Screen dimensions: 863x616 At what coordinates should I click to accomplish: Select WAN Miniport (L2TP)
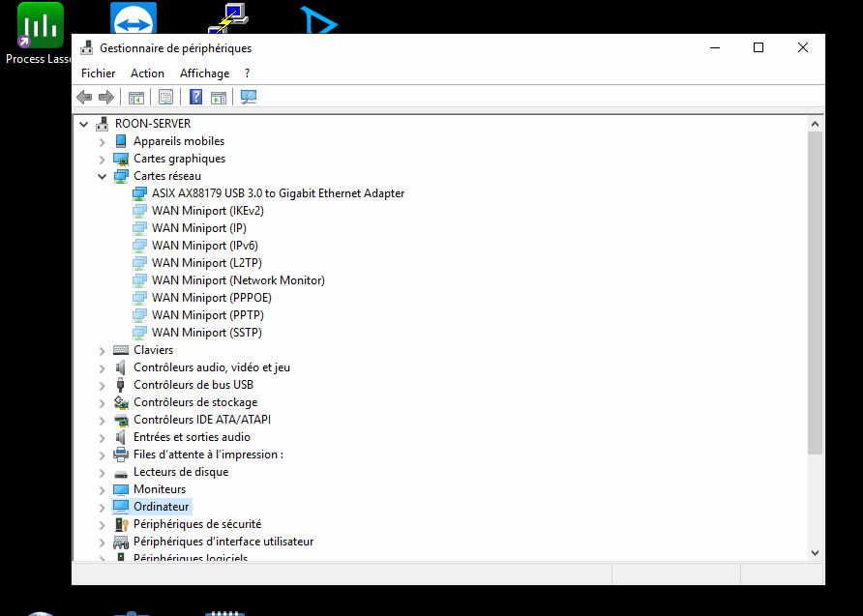[x=206, y=263]
